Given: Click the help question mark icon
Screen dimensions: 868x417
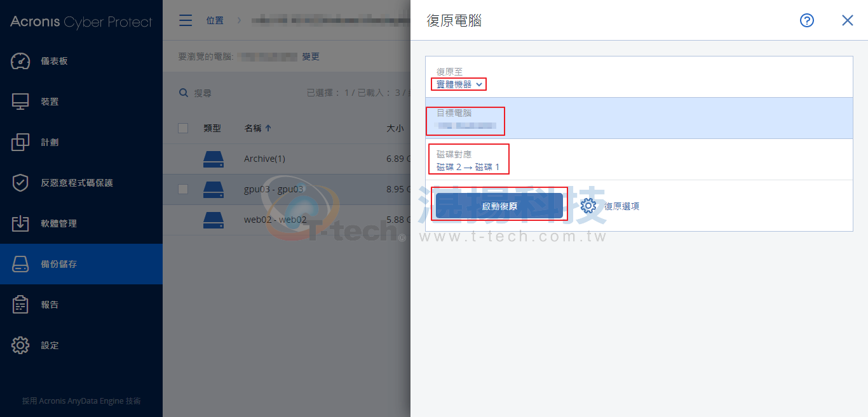Looking at the screenshot, I should tap(807, 20).
